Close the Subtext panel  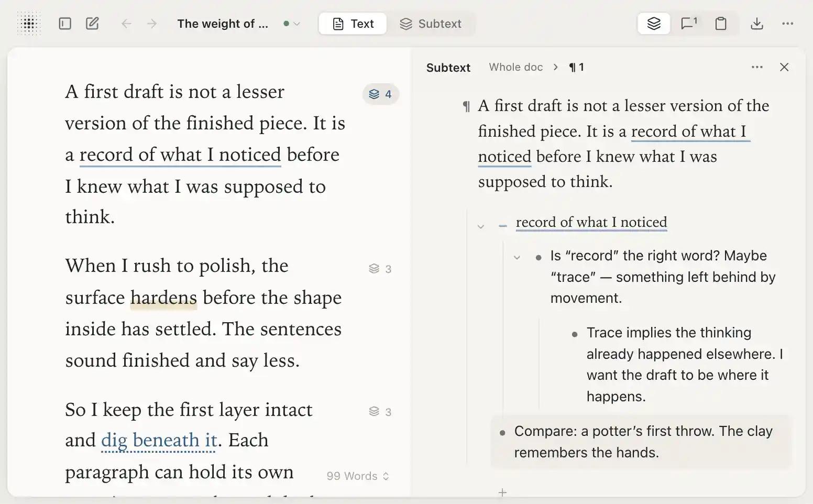[784, 67]
